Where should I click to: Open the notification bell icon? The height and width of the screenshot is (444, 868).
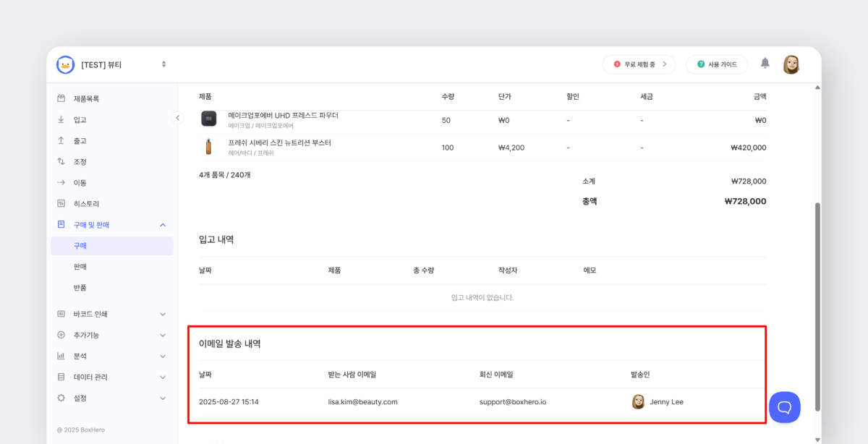coord(765,64)
